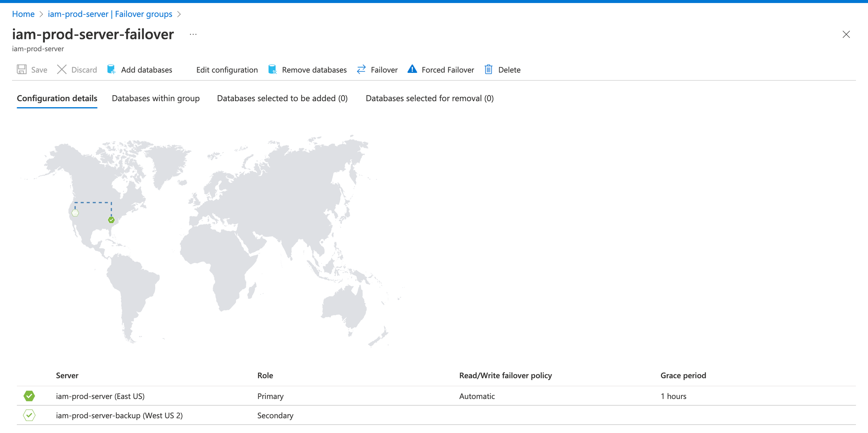
Task: Click the Discard X icon
Action: (62, 69)
